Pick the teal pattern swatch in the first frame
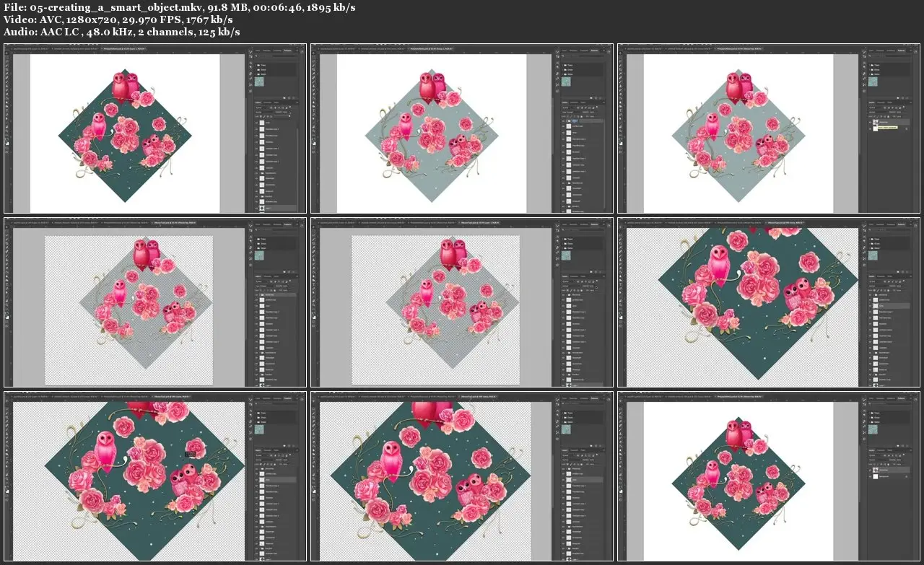 click(x=259, y=83)
